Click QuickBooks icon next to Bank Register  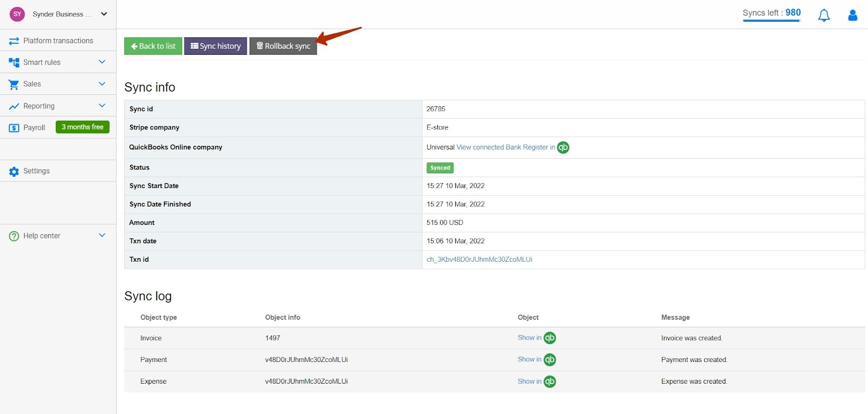click(563, 147)
